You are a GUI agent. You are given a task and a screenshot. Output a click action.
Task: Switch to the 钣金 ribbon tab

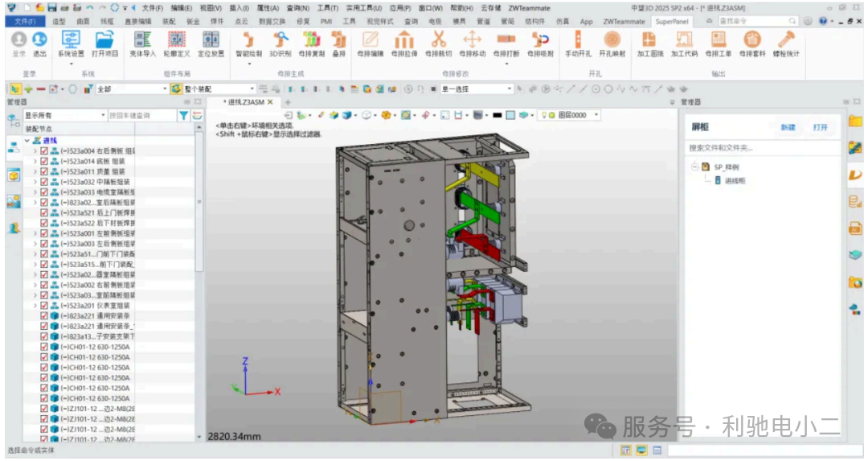click(x=193, y=22)
